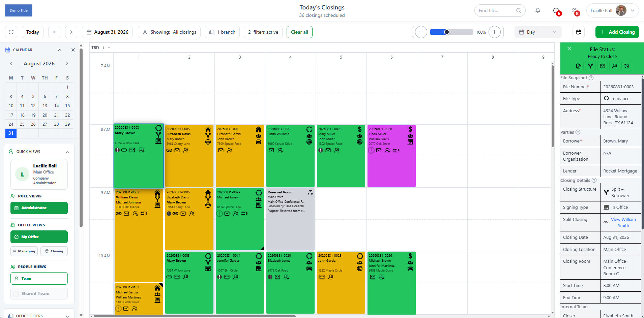Click the calendar settings icon beside Day selector
Screen dimensions: 644x318
click(x=579, y=32)
